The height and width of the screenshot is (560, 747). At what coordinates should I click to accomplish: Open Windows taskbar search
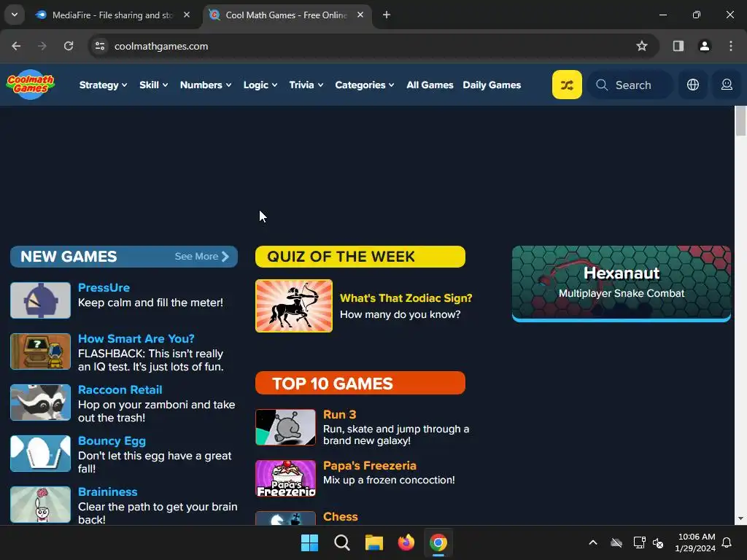342,542
